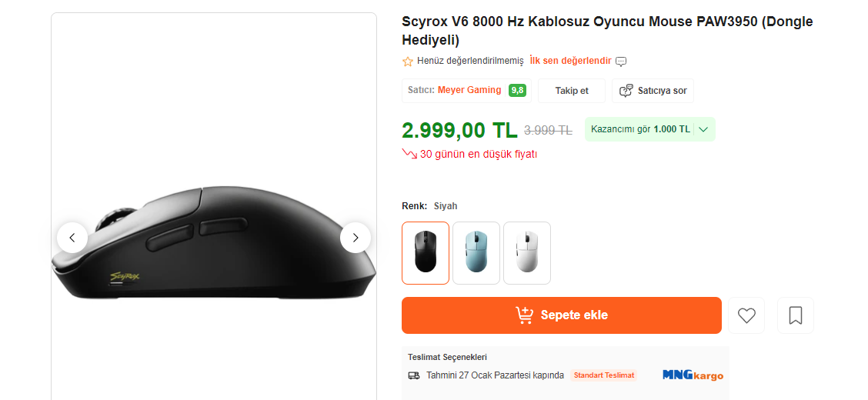Click the rating star icon

click(408, 62)
